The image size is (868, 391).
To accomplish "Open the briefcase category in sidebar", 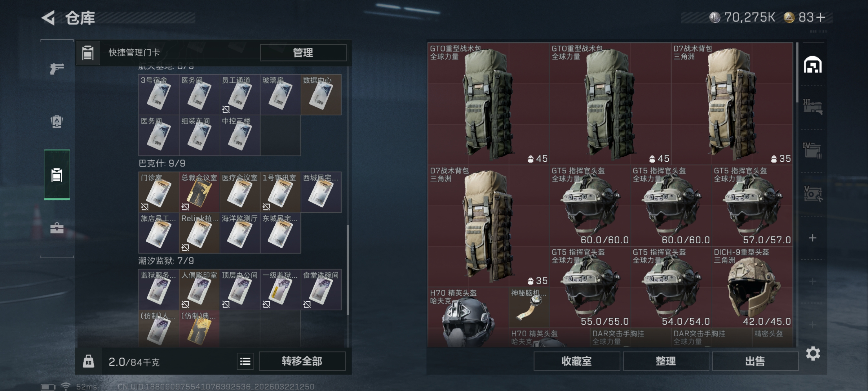I will coord(57,228).
